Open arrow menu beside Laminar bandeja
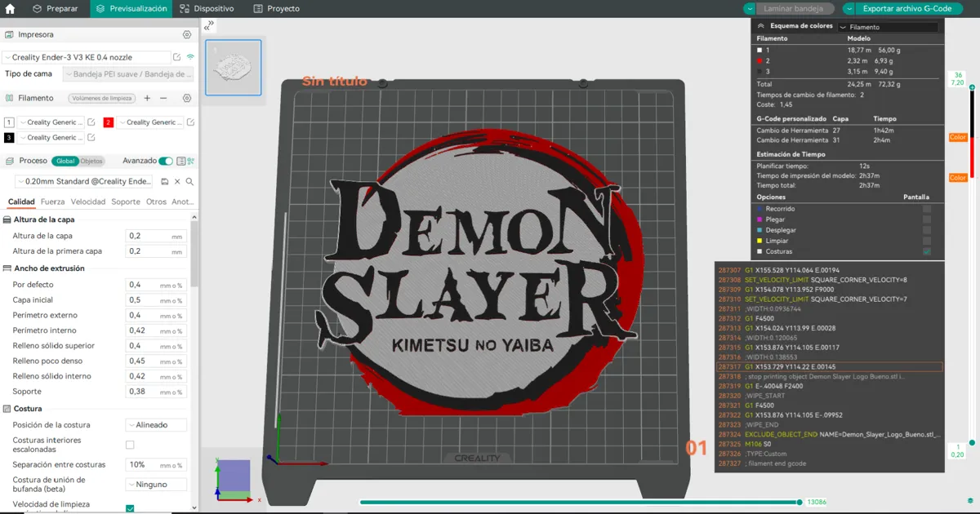 click(x=751, y=8)
